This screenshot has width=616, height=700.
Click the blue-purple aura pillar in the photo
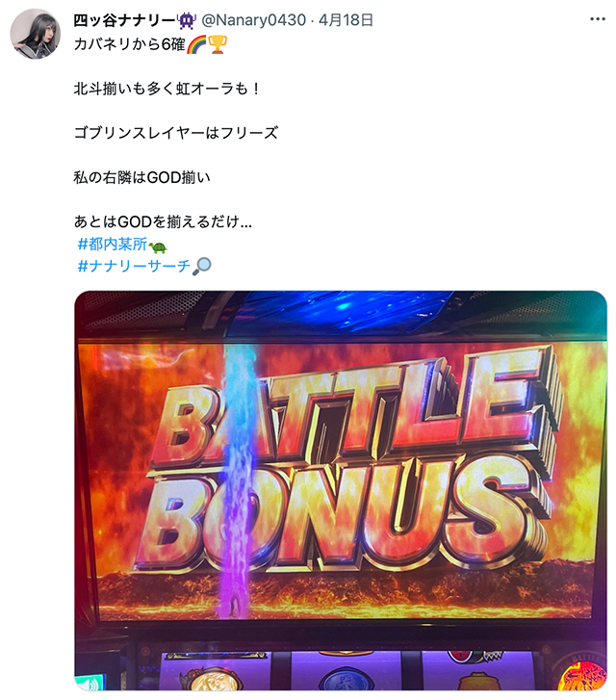click(x=238, y=480)
